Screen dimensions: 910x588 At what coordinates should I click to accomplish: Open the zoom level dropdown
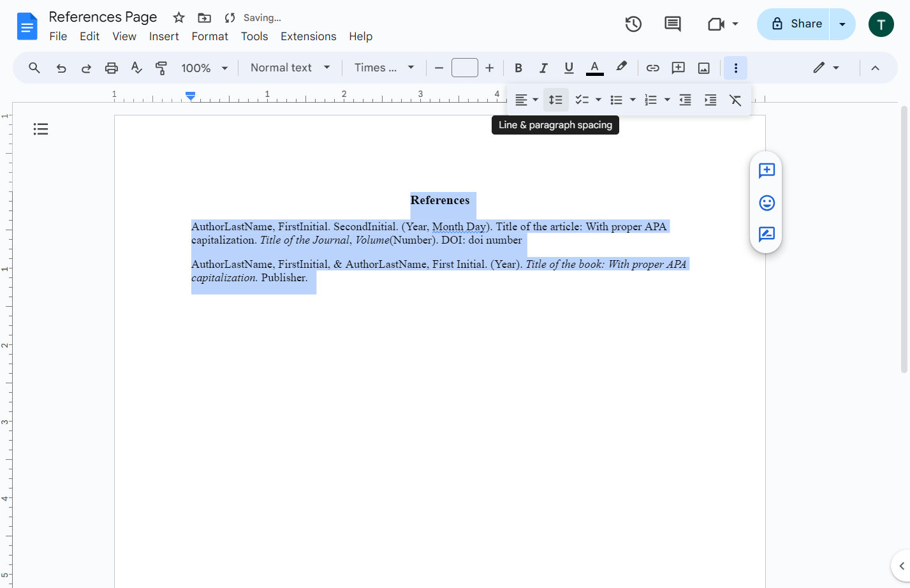pos(205,68)
